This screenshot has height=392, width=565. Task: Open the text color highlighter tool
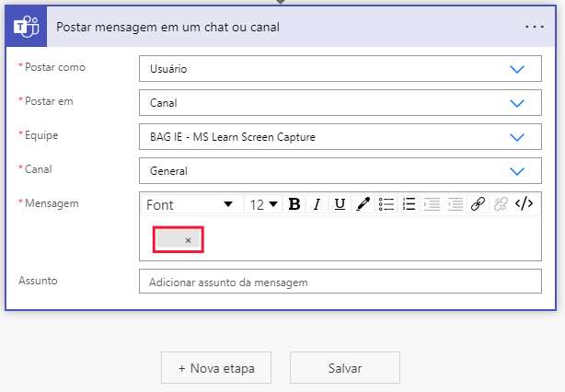click(363, 204)
